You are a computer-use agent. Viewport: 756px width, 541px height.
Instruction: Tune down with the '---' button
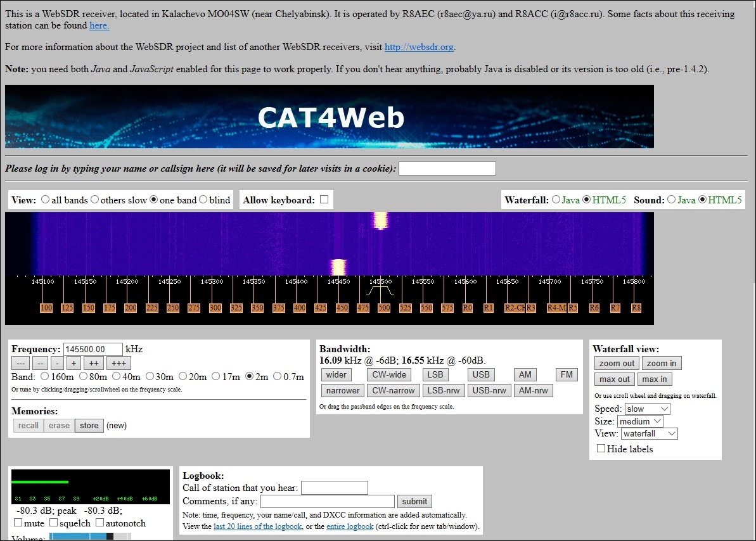(x=21, y=363)
